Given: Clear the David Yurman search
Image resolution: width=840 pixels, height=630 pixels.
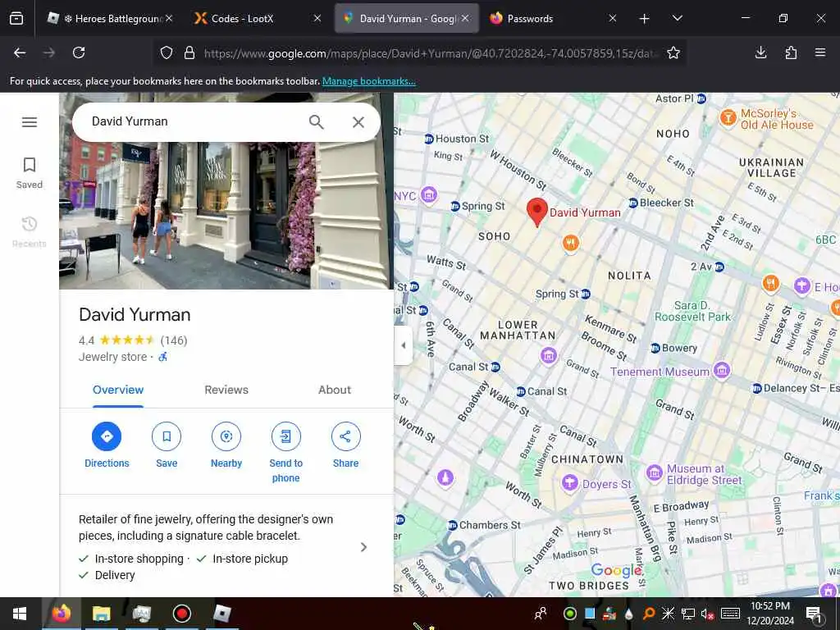Looking at the screenshot, I should tap(358, 122).
